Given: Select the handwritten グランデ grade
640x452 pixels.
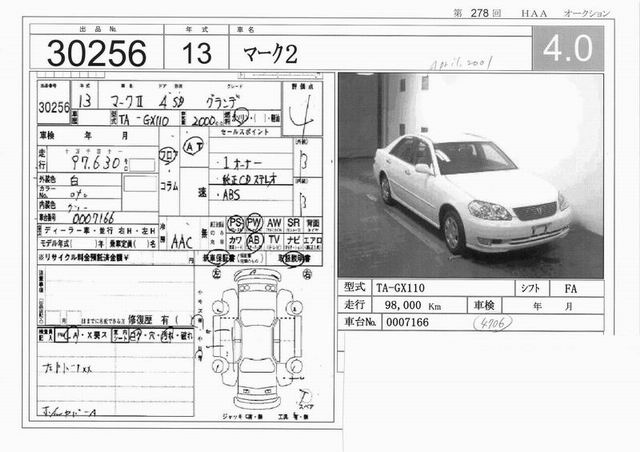Looking at the screenshot, I should pos(221,101).
